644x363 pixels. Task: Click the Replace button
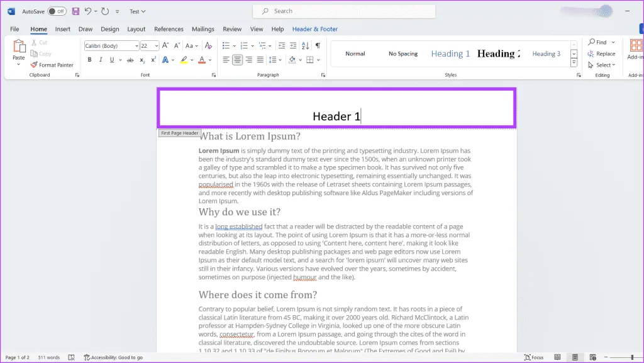coord(601,53)
